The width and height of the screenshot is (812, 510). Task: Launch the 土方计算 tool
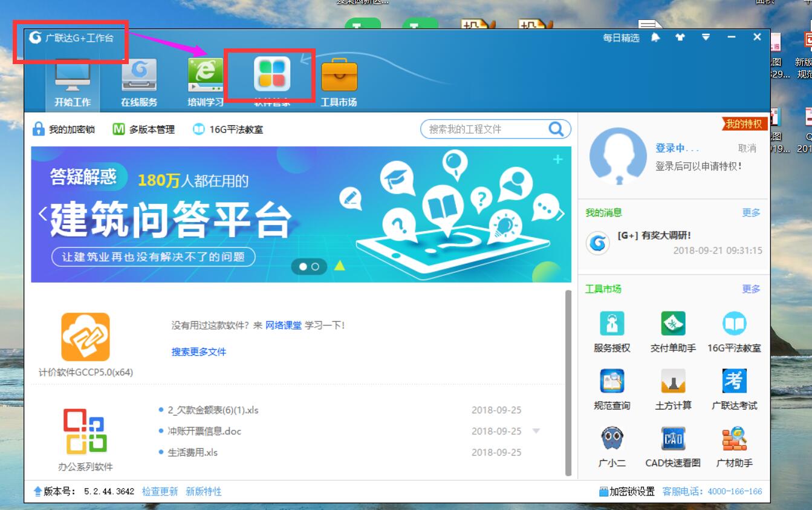coord(673,390)
